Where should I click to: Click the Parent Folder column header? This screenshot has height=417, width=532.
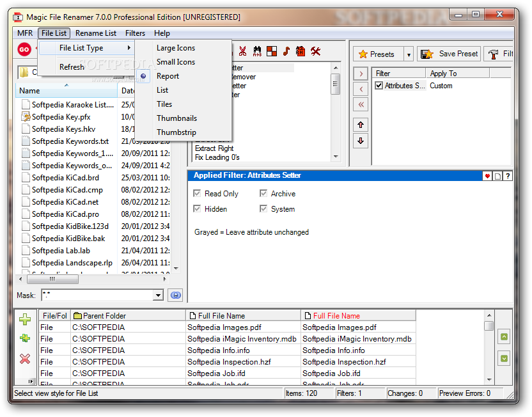click(129, 316)
